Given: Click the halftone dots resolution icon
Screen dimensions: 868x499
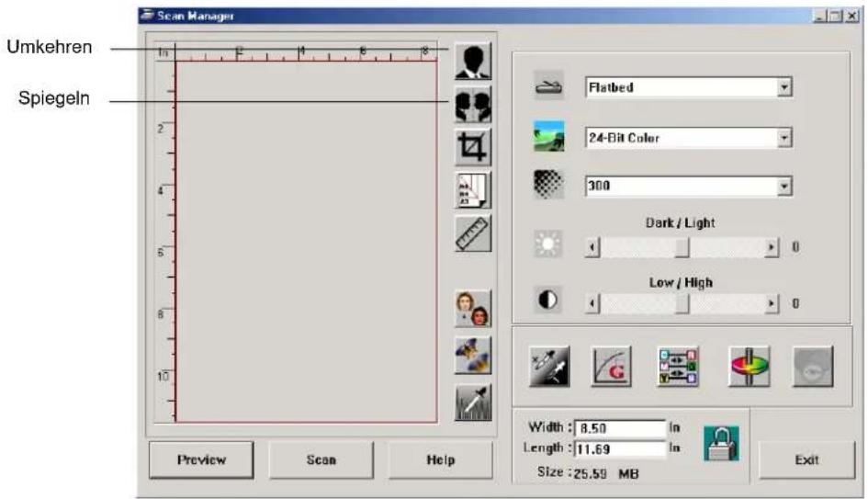Looking at the screenshot, I should tap(548, 185).
